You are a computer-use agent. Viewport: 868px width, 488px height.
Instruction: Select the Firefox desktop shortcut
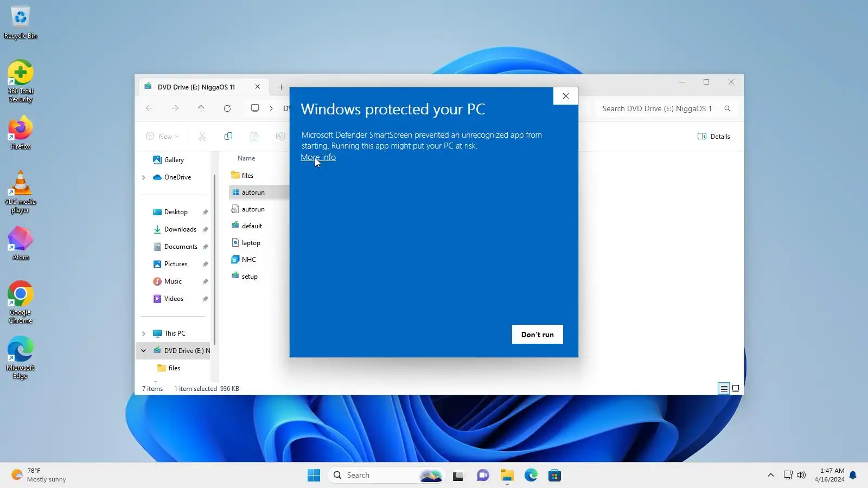[x=21, y=133]
